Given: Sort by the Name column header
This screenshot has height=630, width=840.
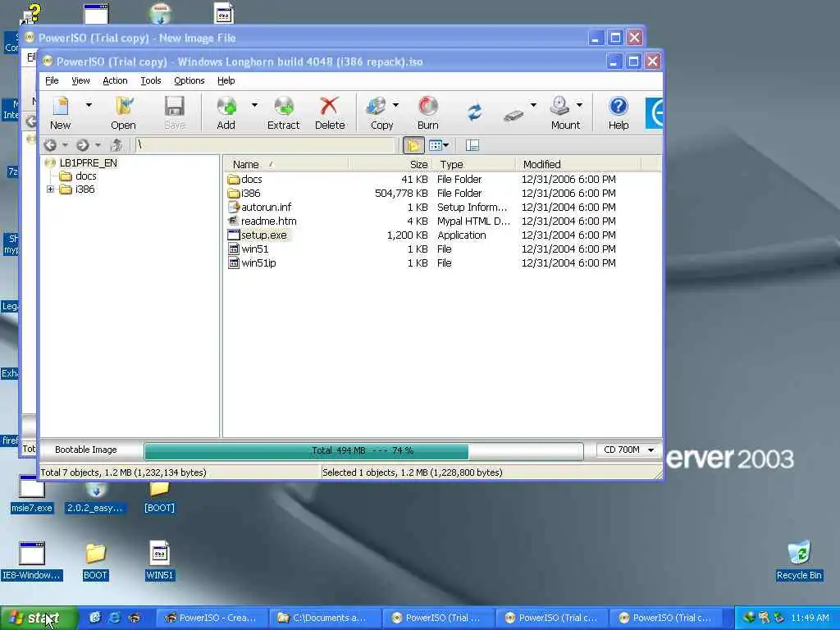Looking at the screenshot, I should 286,164.
